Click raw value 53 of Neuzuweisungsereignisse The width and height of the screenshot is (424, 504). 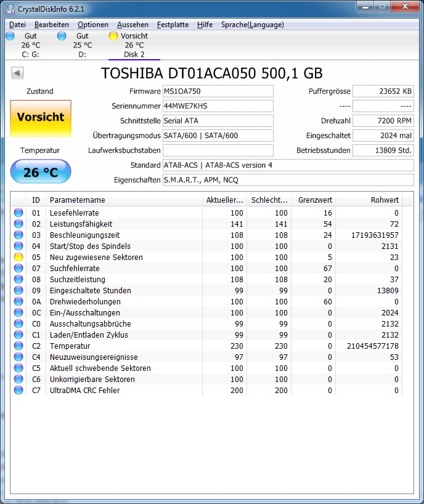pos(394,357)
